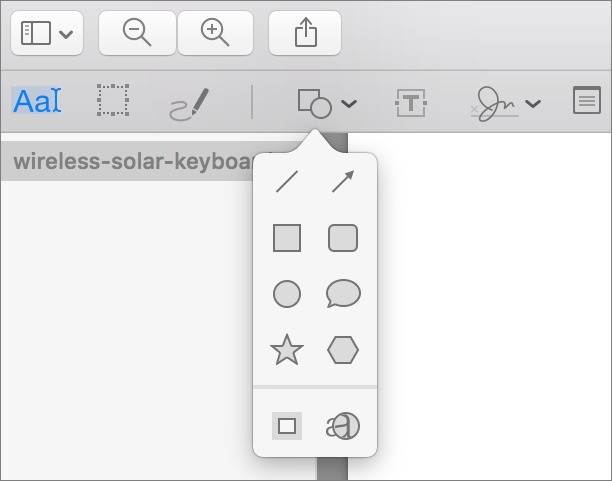The image size is (612, 481).
Task: Insert a speech bubble shape
Action: click(343, 294)
